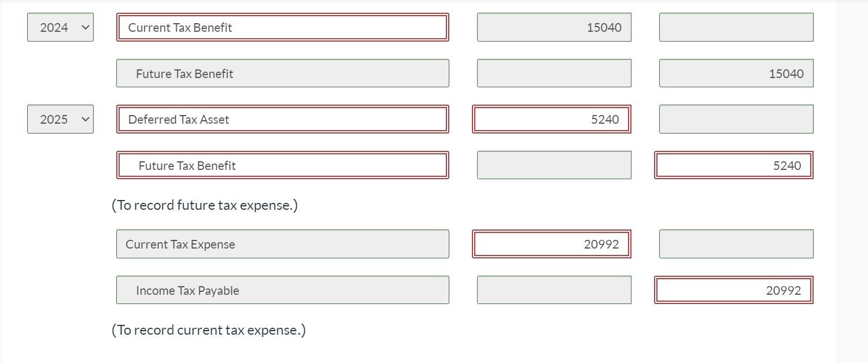Select the 15040 debit amount field
Screen dimensions: 868x363
point(553,27)
